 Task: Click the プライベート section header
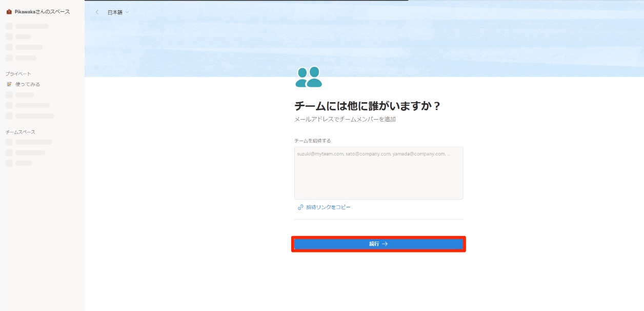18,74
